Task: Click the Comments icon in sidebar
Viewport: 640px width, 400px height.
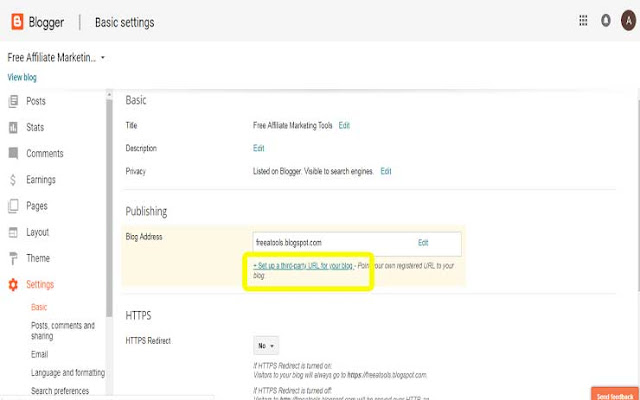Action: [13, 153]
